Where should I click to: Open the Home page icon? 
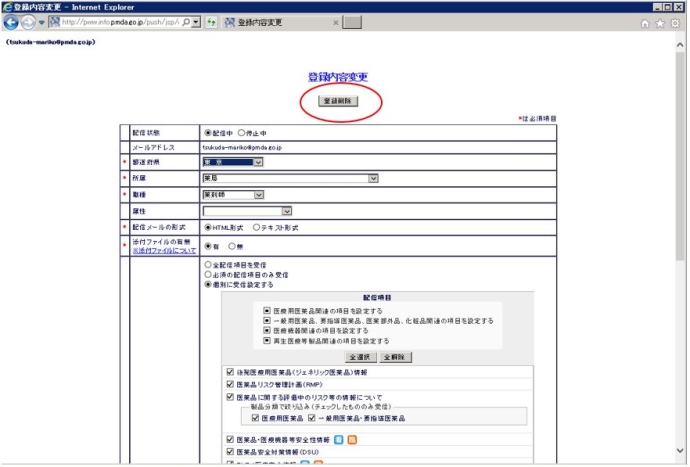click(x=645, y=23)
